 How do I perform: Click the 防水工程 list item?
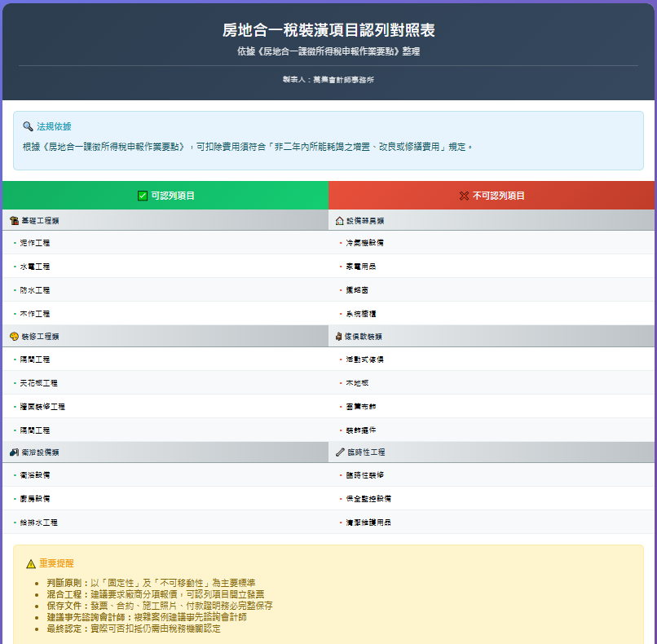(35, 290)
